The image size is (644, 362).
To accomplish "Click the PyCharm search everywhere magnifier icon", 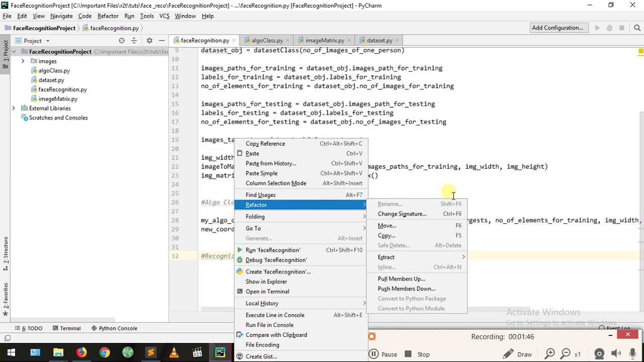I will click(x=637, y=28).
